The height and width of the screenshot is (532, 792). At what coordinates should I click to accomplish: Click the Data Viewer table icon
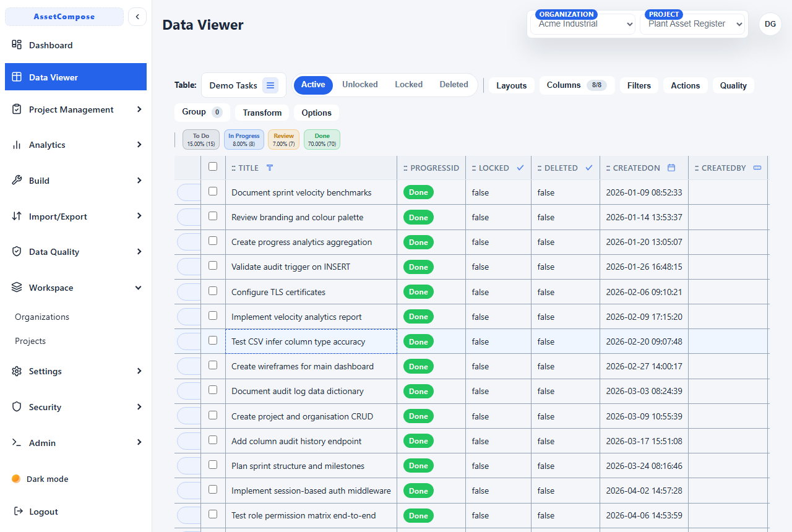17,77
